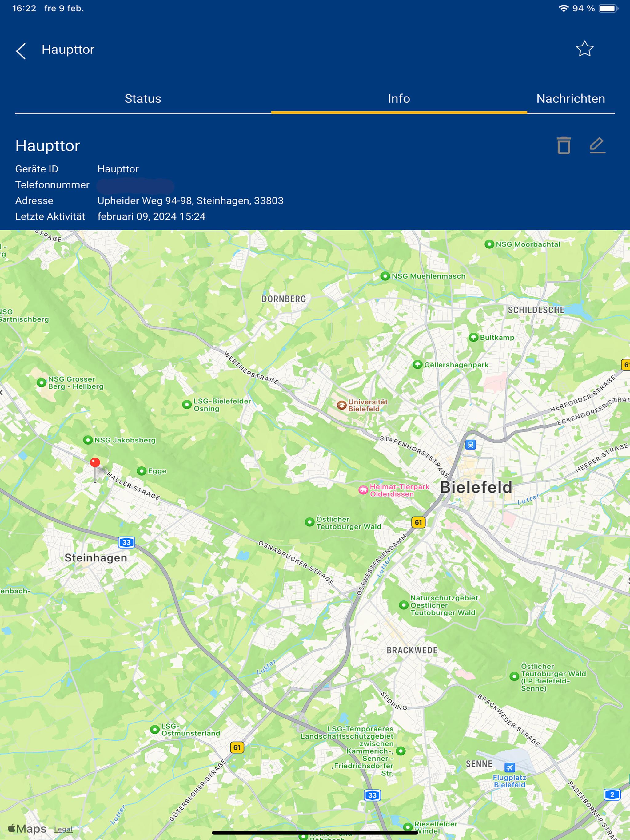Open the Legal link on the map
The width and height of the screenshot is (630, 840).
63,829
